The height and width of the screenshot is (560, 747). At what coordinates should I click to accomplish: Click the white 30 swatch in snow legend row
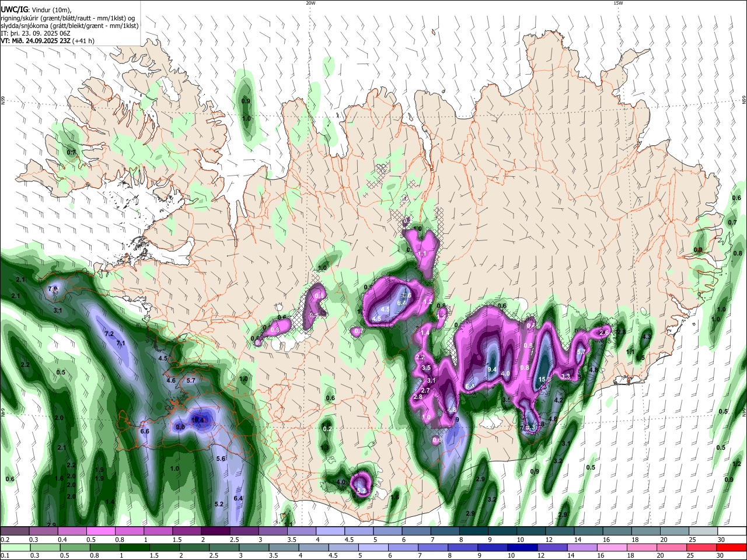pyautogui.click(x=731, y=531)
